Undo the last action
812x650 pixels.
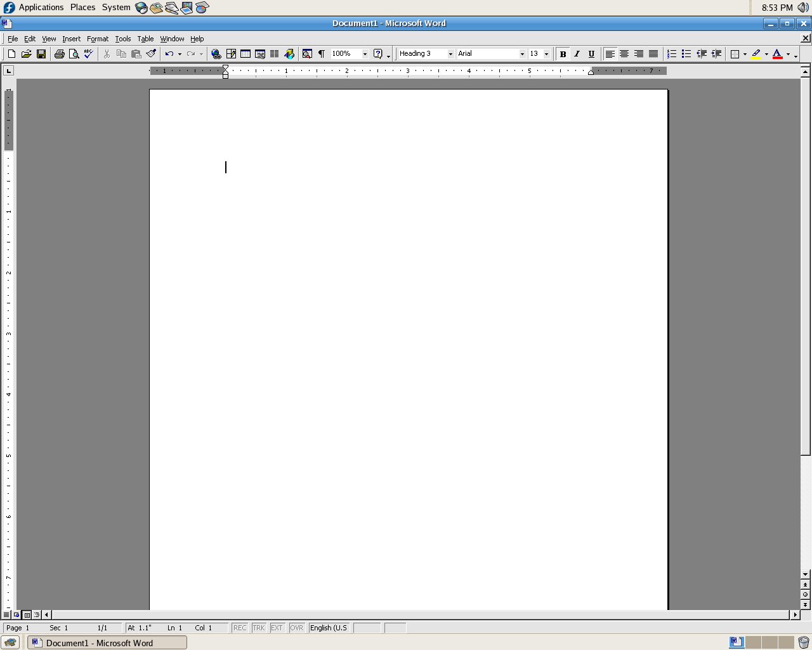(169, 54)
